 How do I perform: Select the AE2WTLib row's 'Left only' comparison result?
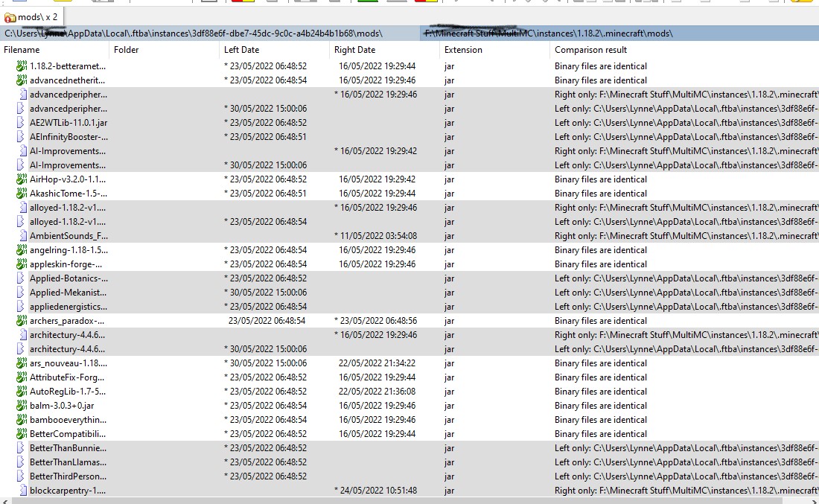[x=687, y=122]
